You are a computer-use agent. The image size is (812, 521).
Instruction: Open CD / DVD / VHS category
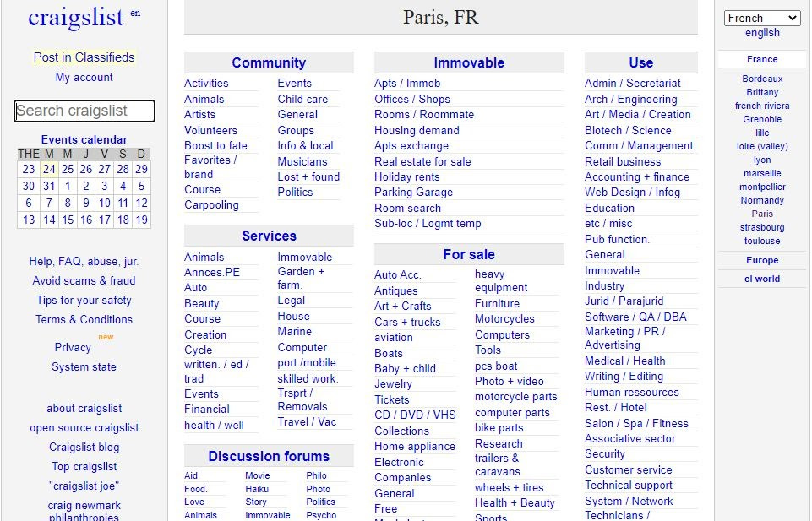416,415
